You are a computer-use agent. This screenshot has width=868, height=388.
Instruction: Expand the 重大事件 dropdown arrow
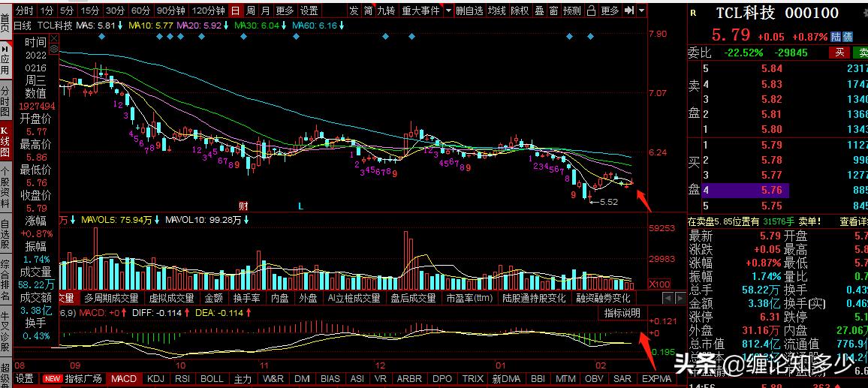point(448,11)
